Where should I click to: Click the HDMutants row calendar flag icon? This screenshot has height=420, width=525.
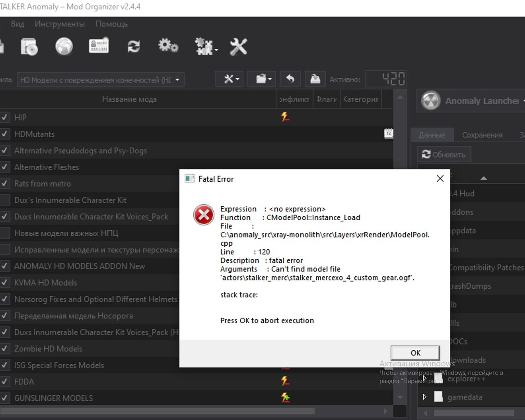point(388,133)
